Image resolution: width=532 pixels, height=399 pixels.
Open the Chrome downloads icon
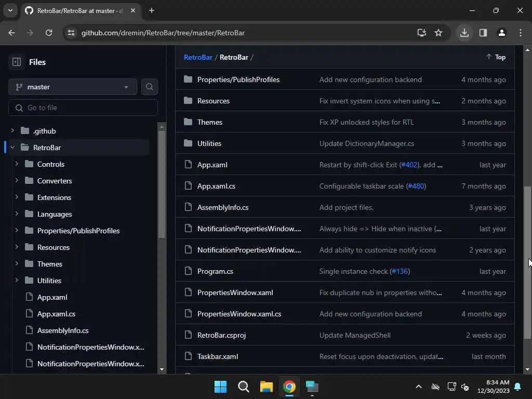[464, 33]
